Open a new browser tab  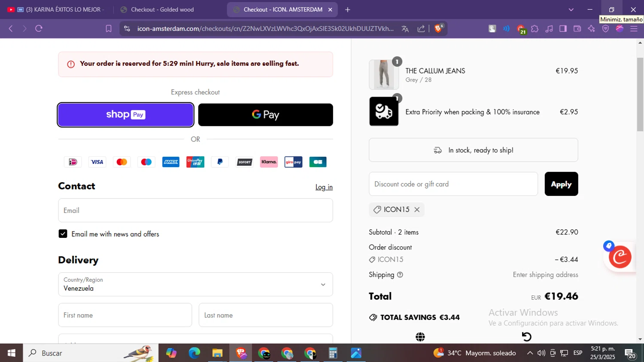[348, 9]
